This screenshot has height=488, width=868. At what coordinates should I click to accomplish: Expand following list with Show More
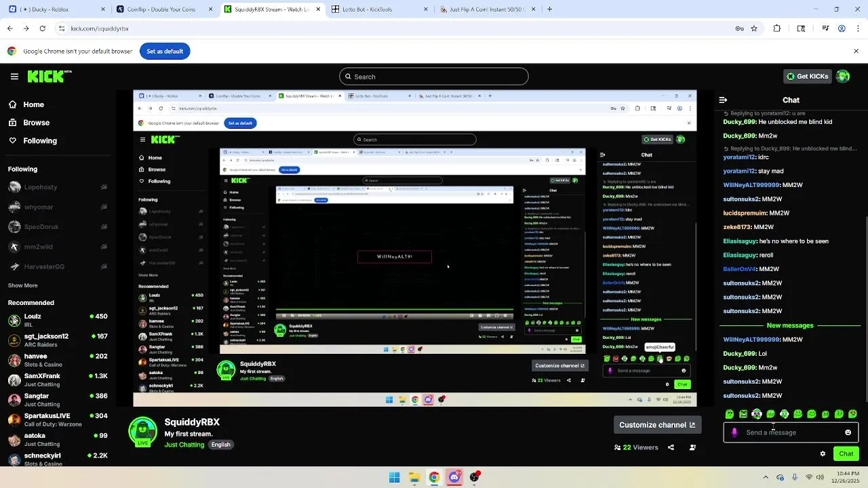point(23,285)
